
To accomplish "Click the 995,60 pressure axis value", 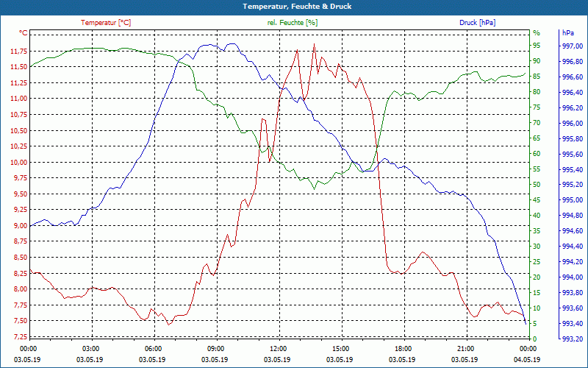I will pyautogui.click(x=573, y=154).
